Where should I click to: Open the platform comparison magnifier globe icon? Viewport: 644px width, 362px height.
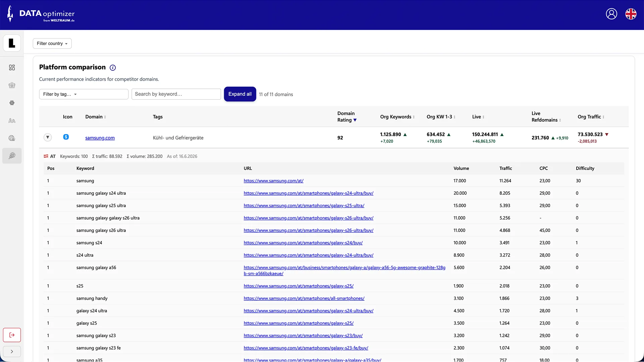tap(12, 156)
